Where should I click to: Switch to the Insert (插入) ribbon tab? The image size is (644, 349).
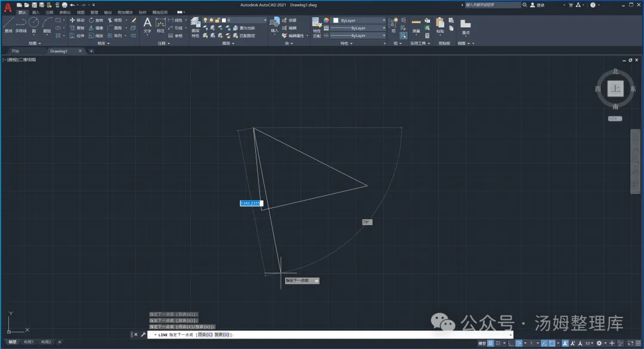pos(35,13)
